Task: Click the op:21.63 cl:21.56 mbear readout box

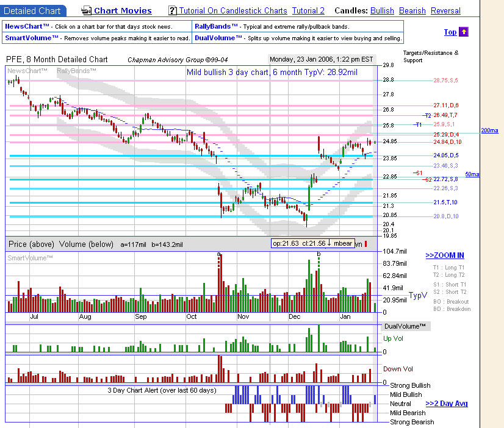Action: pos(313,243)
